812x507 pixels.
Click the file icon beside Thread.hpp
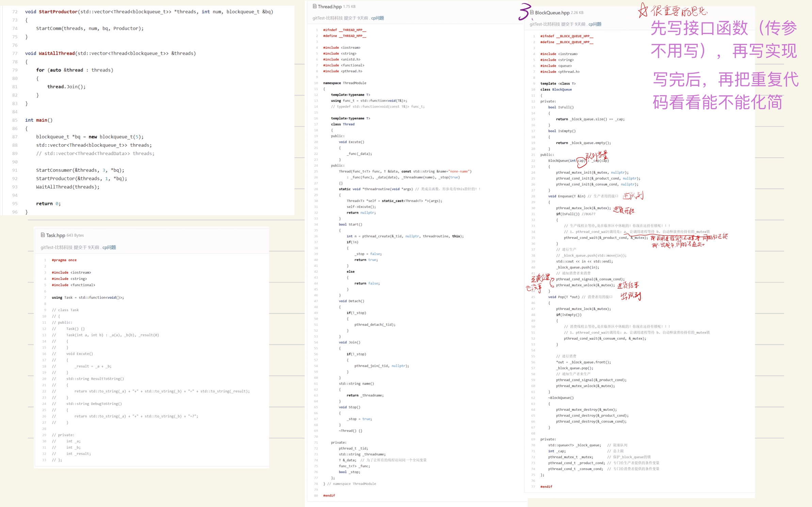click(x=314, y=6)
